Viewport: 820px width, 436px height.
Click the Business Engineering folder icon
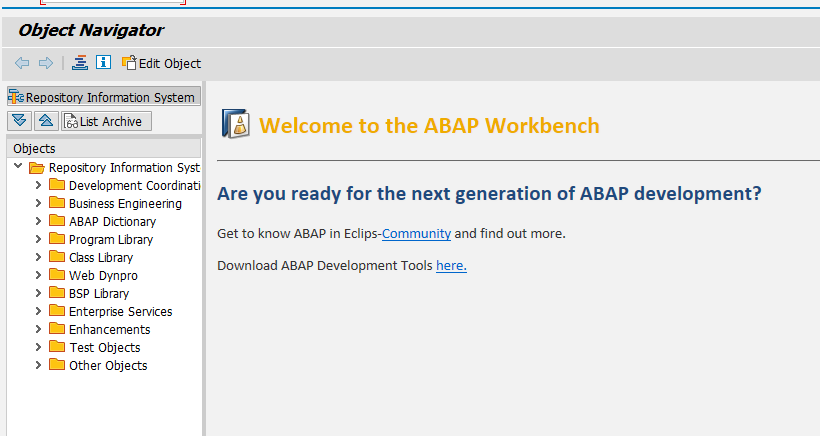tap(57, 203)
